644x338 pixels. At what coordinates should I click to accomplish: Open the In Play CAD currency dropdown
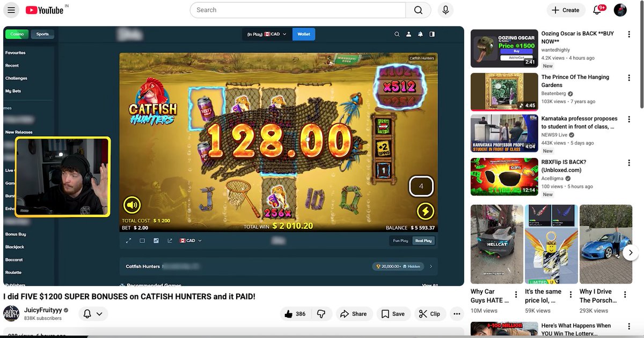pos(267,34)
